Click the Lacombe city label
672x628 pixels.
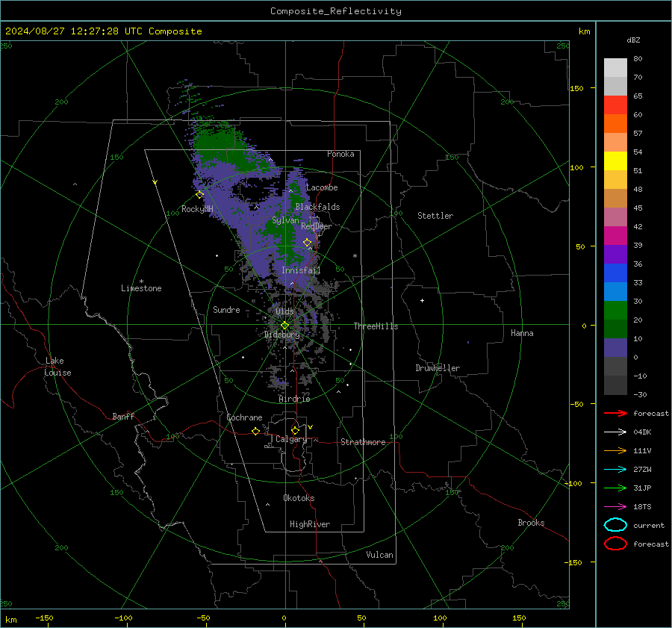click(x=322, y=187)
